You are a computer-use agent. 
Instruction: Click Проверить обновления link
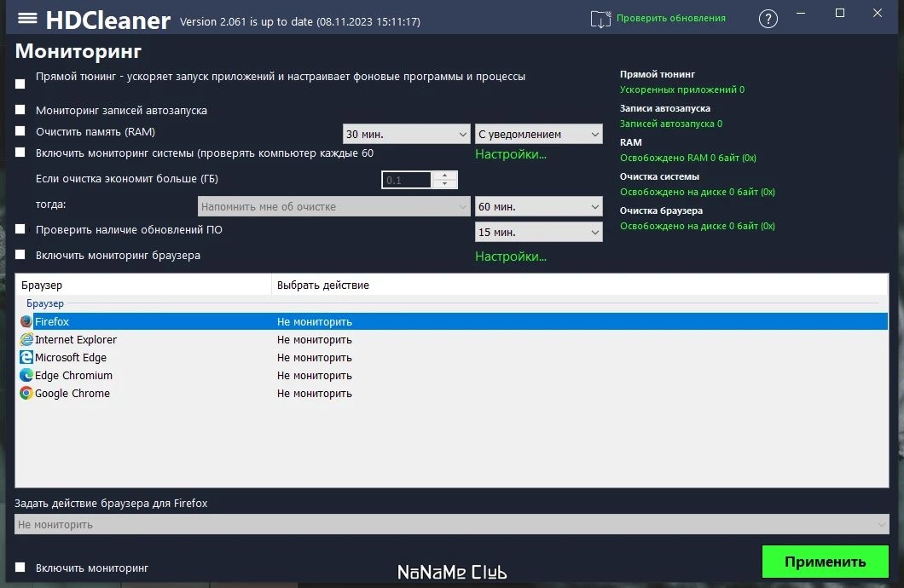tap(671, 18)
